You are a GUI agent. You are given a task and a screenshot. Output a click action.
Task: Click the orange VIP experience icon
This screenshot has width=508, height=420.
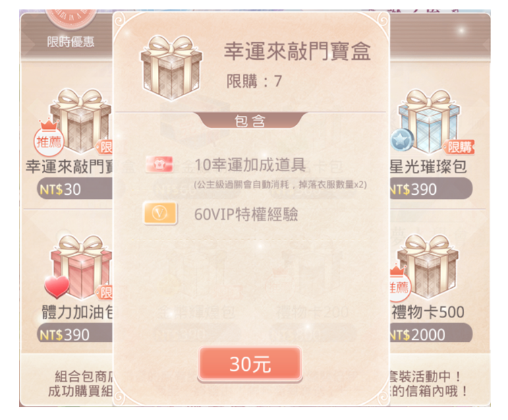[x=160, y=213]
